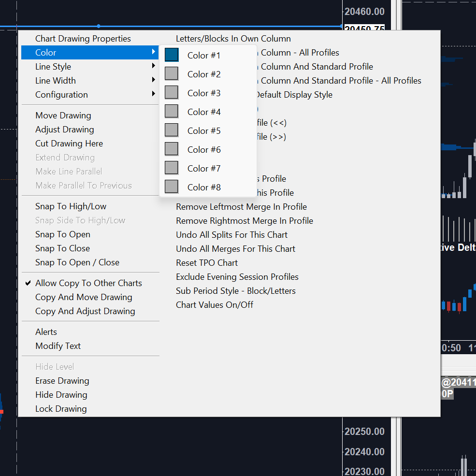
Task: Open Chart Drawing Properties
Action: click(x=83, y=39)
